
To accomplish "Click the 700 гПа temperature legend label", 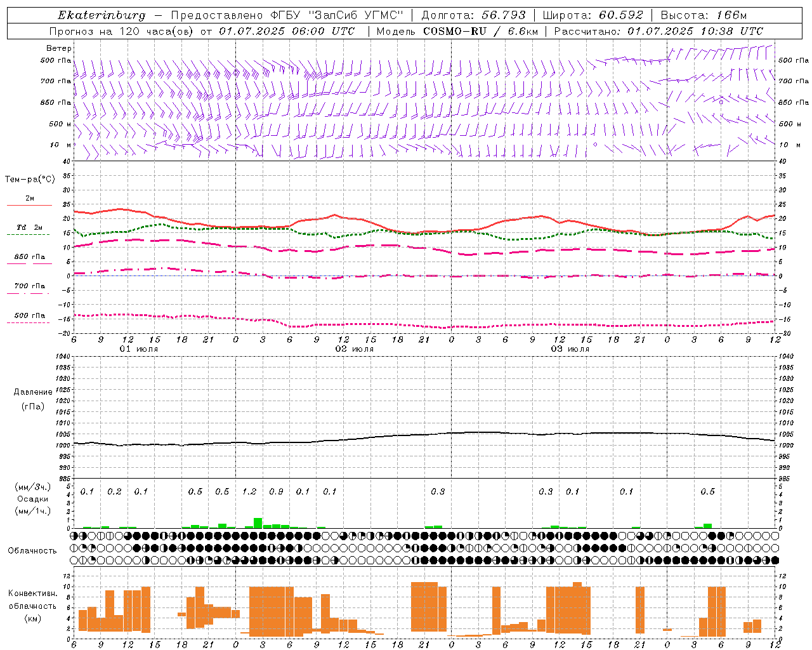I will 30,286.
